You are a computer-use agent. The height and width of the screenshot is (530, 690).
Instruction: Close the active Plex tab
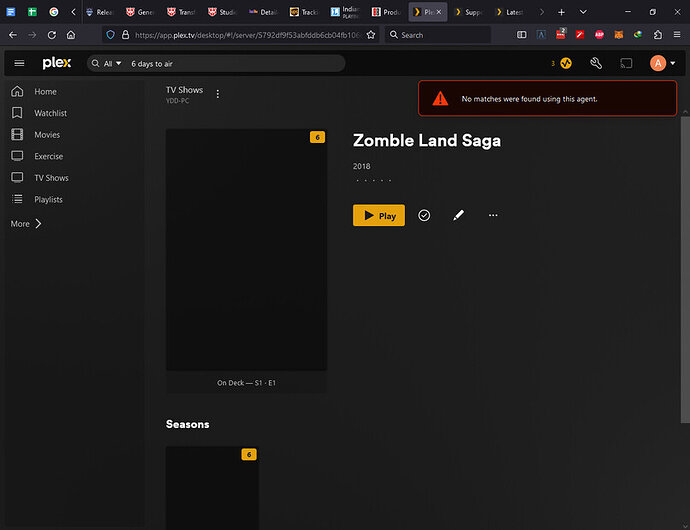439,12
